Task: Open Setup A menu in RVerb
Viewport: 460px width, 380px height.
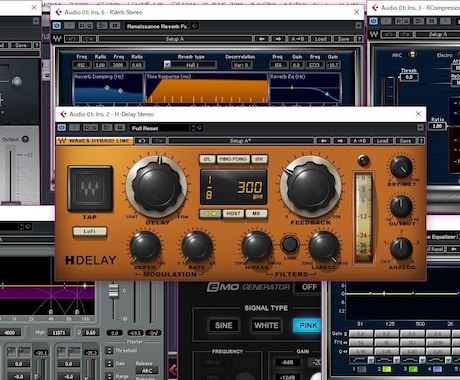Action: click(x=175, y=39)
